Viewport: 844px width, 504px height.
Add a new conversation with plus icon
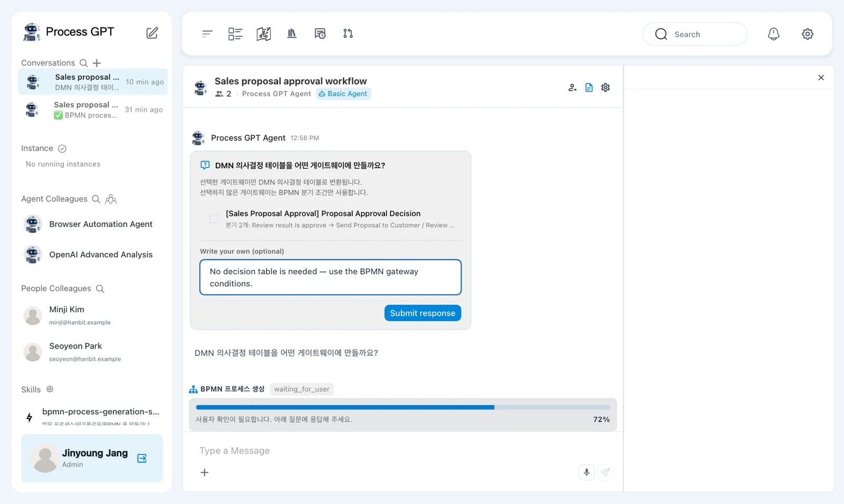pos(97,63)
